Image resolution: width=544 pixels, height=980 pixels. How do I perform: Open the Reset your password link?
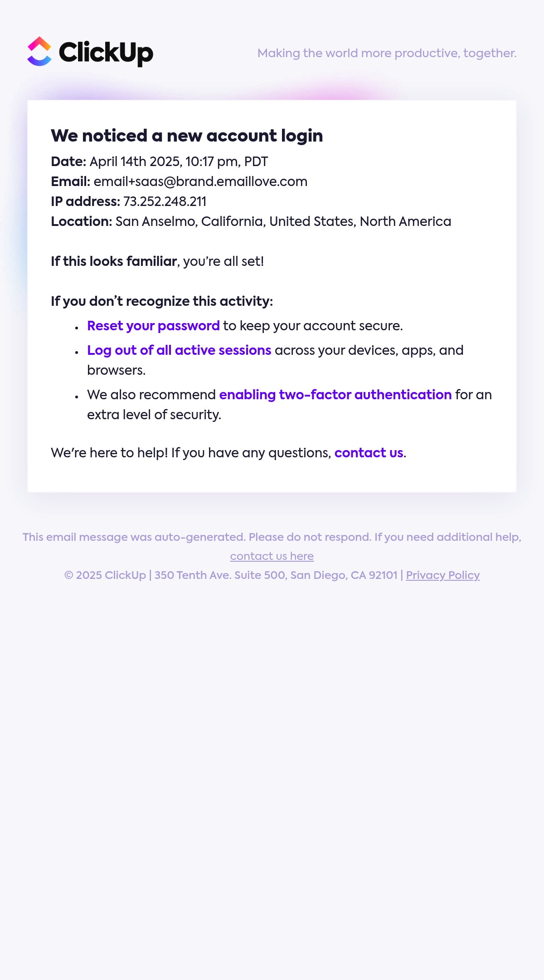tap(153, 326)
